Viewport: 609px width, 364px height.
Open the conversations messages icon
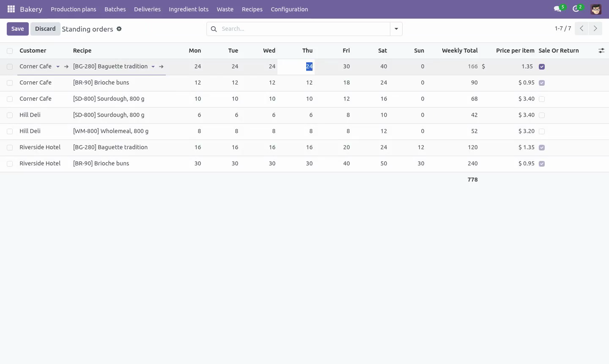(x=558, y=9)
